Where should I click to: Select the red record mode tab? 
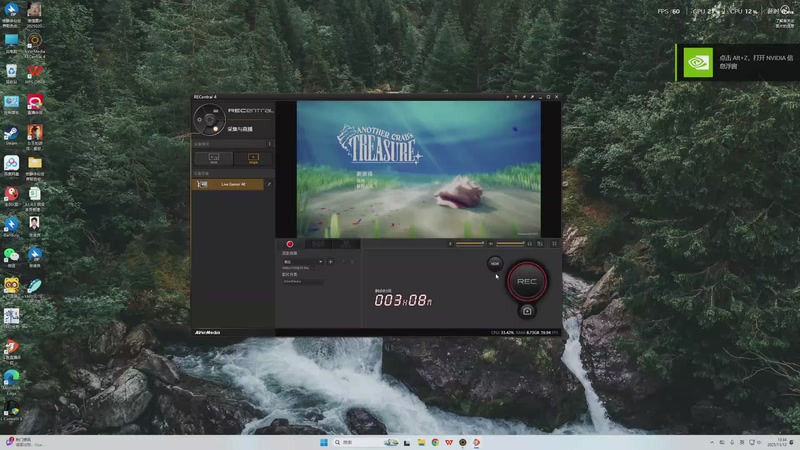(x=290, y=244)
